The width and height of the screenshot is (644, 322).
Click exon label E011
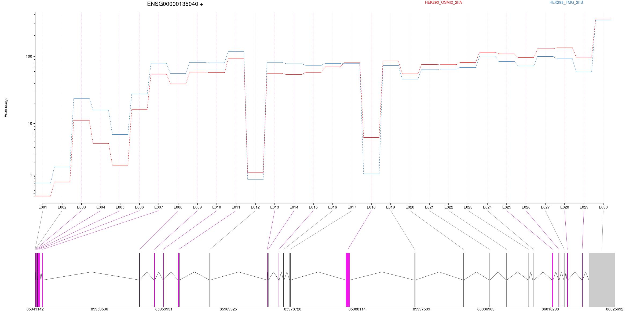pos(236,207)
